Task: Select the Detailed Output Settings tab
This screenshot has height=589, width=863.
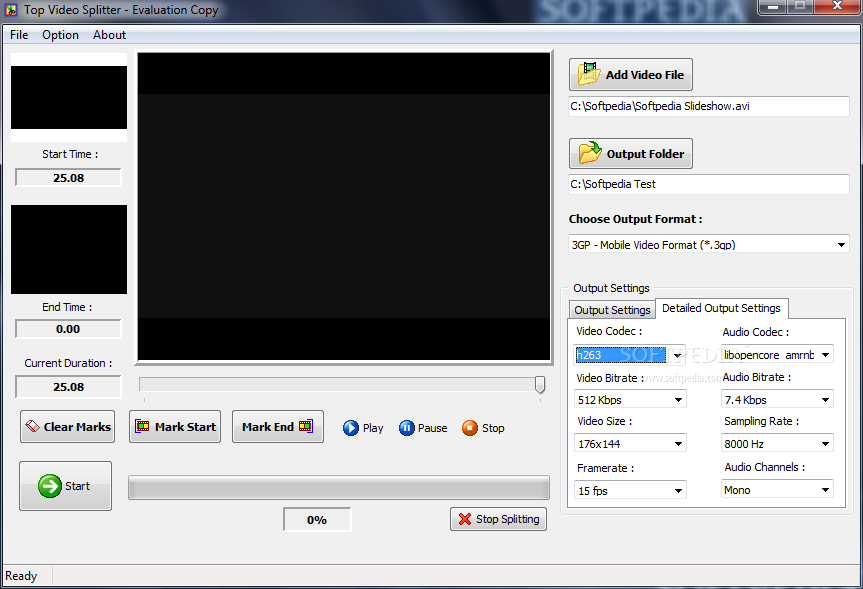Action: [721, 308]
